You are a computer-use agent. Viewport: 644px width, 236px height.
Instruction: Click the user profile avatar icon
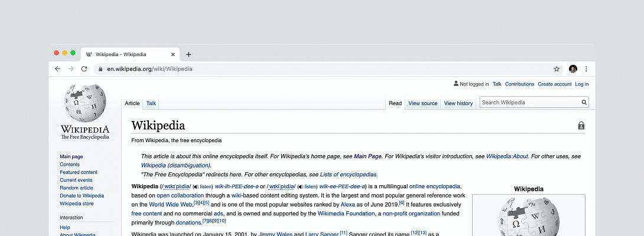573,69
